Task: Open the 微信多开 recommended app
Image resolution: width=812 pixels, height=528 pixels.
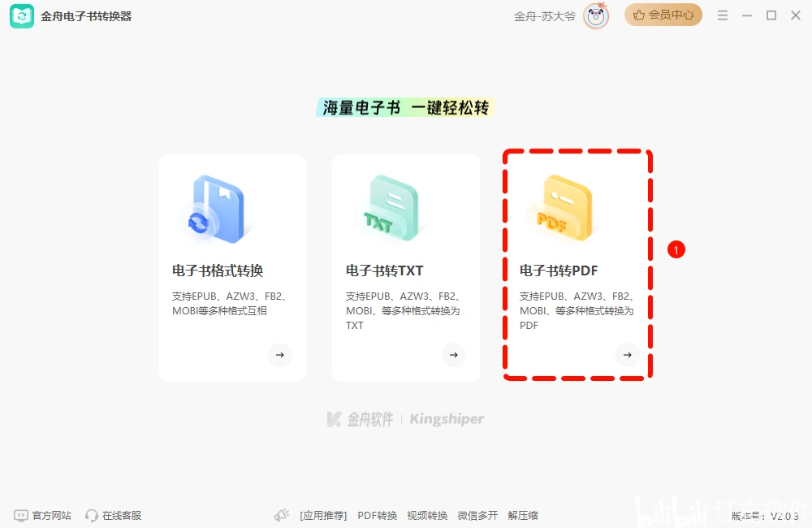Action: (477, 516)
